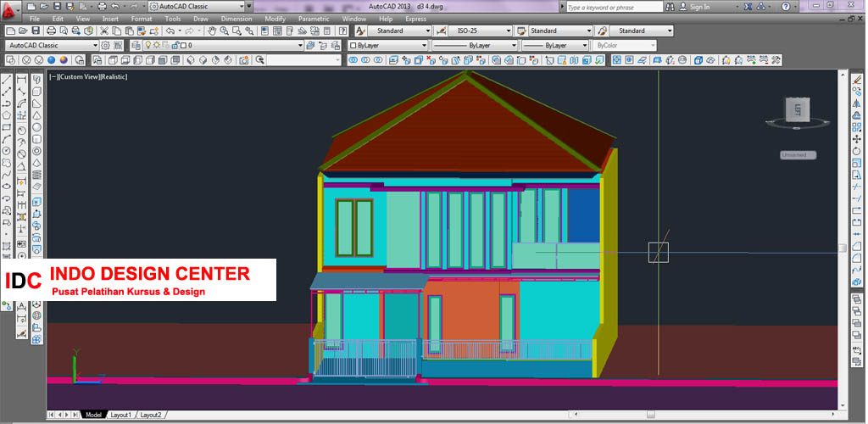
Task: Open the Modify menu
Action: click(275, 19)
